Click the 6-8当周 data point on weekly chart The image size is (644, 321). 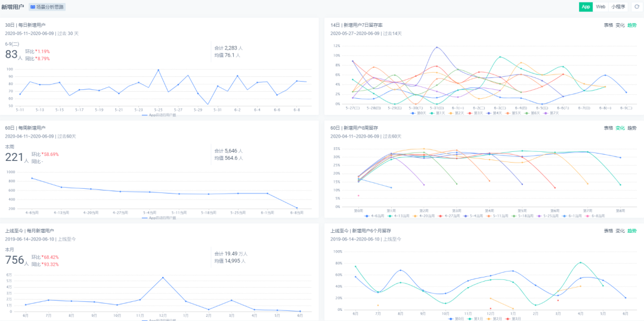point(296,208)
